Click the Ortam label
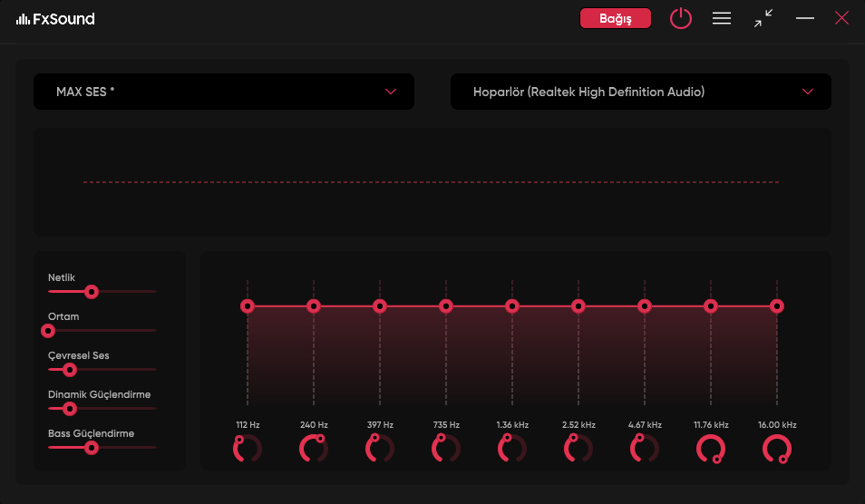The height and width of the screenshot is (504, 865). coord(63,316)
